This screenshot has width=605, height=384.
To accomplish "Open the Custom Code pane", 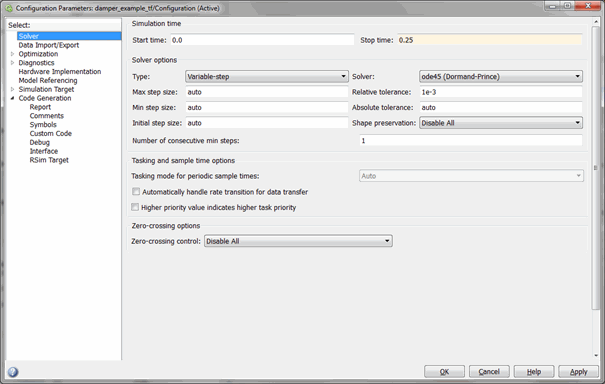I will pos(51,133).
